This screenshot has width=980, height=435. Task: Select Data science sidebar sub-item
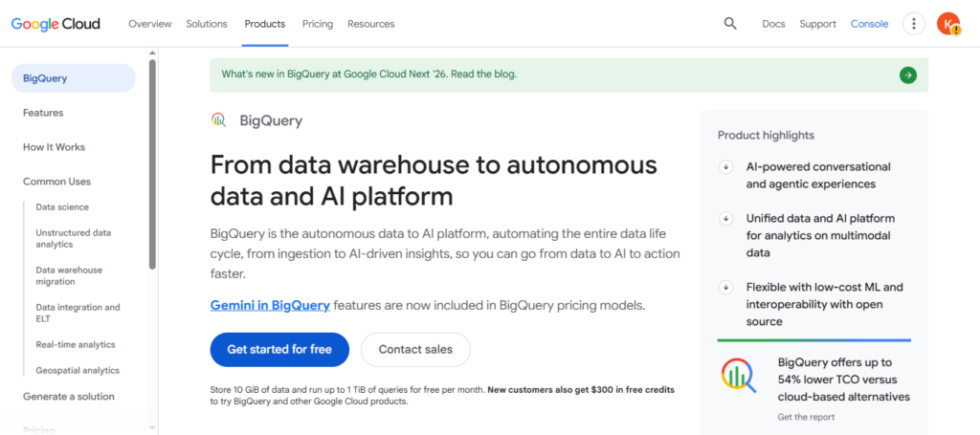tap(62, 207)
